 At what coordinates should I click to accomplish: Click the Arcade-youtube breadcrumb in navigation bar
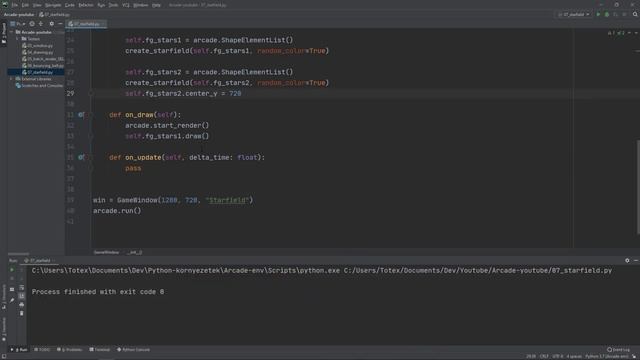point(19,14)
